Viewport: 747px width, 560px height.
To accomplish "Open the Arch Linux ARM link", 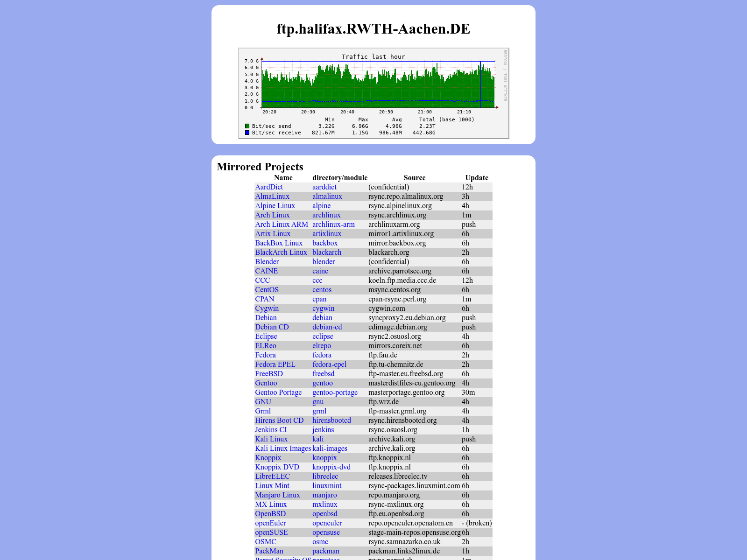I will tap(282, 224).
